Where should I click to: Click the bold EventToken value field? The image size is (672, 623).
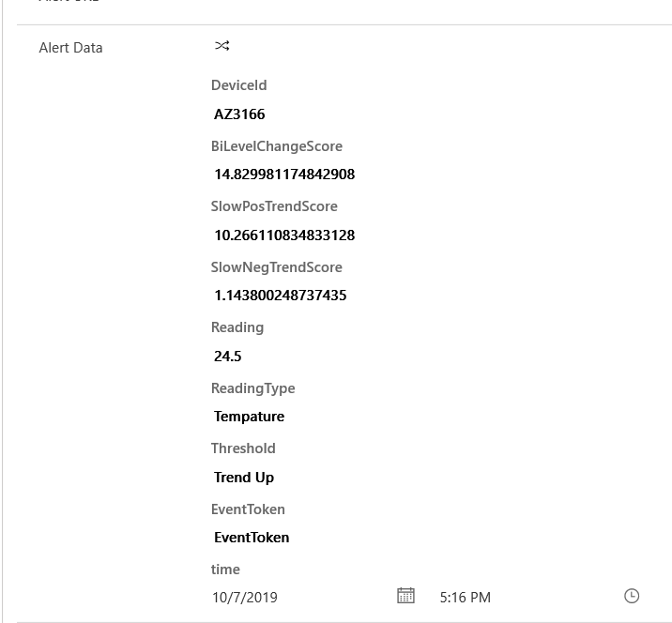click(252, 538)
